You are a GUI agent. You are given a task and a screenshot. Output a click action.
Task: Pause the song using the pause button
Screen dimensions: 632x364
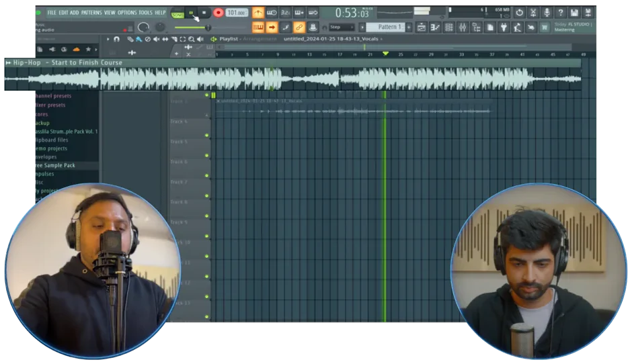click(191, 13)
